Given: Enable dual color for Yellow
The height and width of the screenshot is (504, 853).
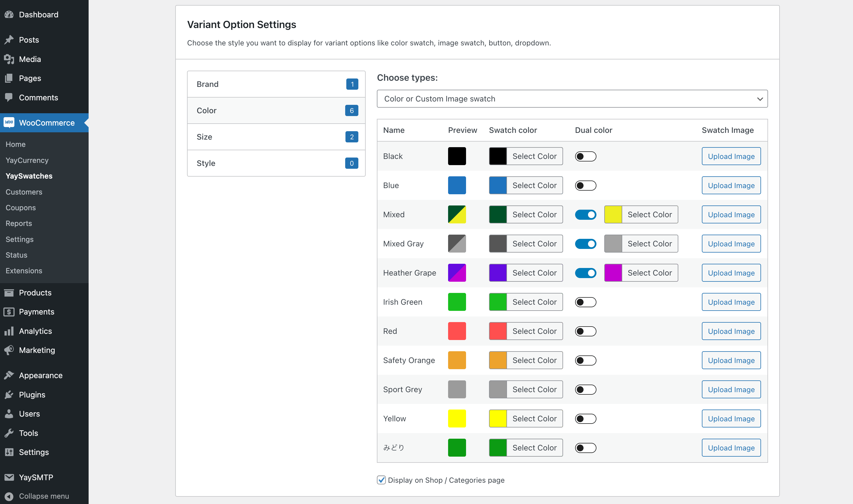Looking at the screenshot, I should 586,419.
